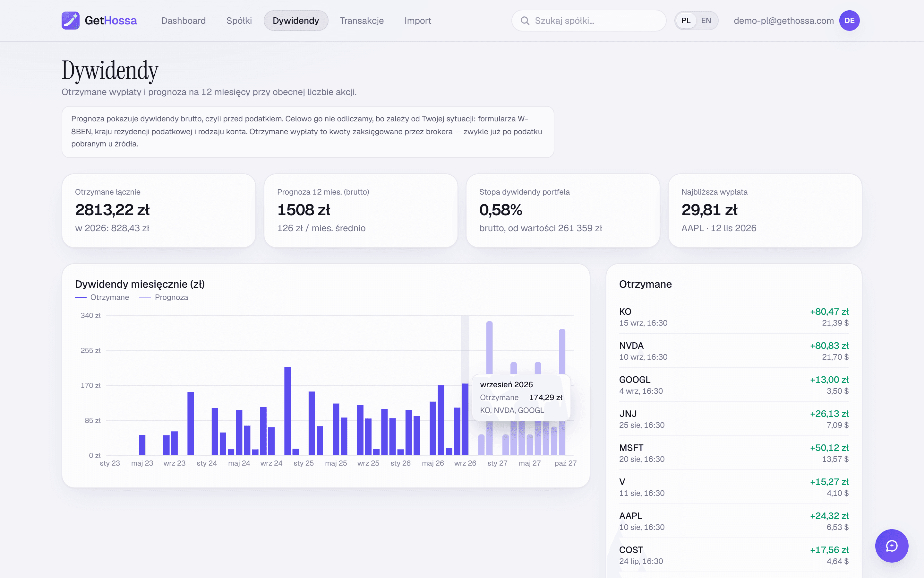This screenshot has height=578, width=924.
Task: Click the demo-pl@gethossa.com account email
Action: tap(783, 21)
